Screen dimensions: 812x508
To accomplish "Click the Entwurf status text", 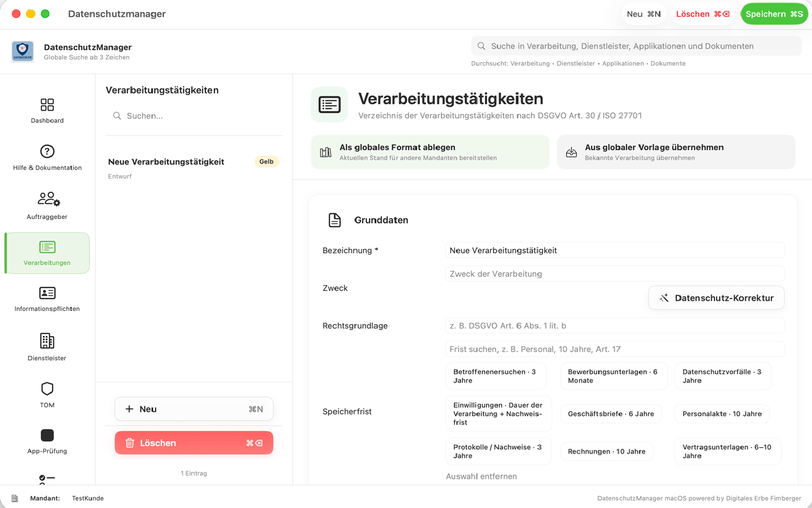I will pos(120,177).
